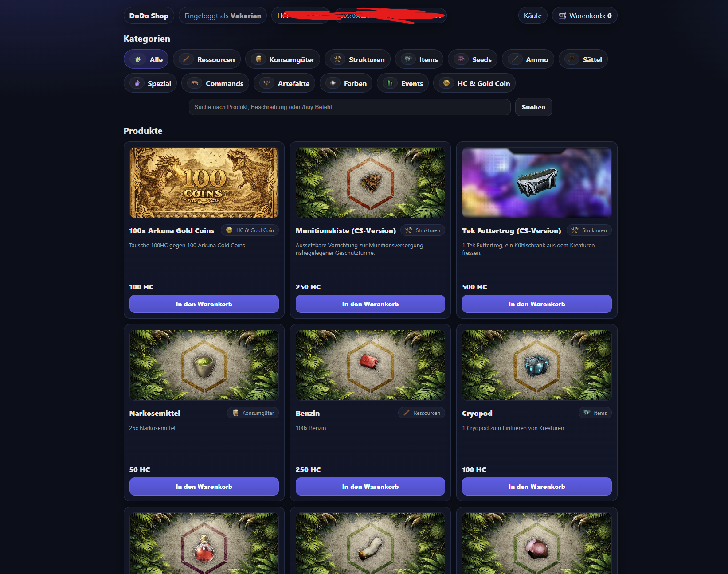Show the HC & Gold Coin category
Image resolution: width=728 pixels, height=574 pixels.
click(x=474, y=83)
